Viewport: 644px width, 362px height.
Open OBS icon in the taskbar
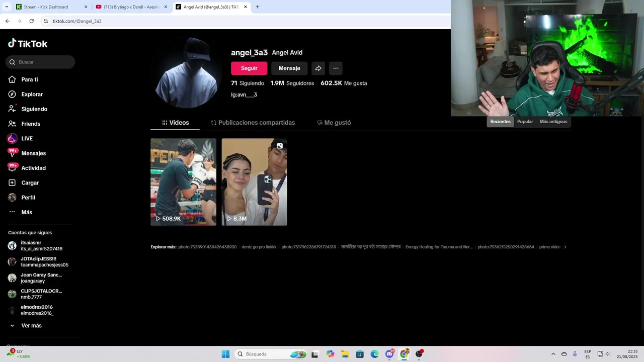click(x=419, y=354)
